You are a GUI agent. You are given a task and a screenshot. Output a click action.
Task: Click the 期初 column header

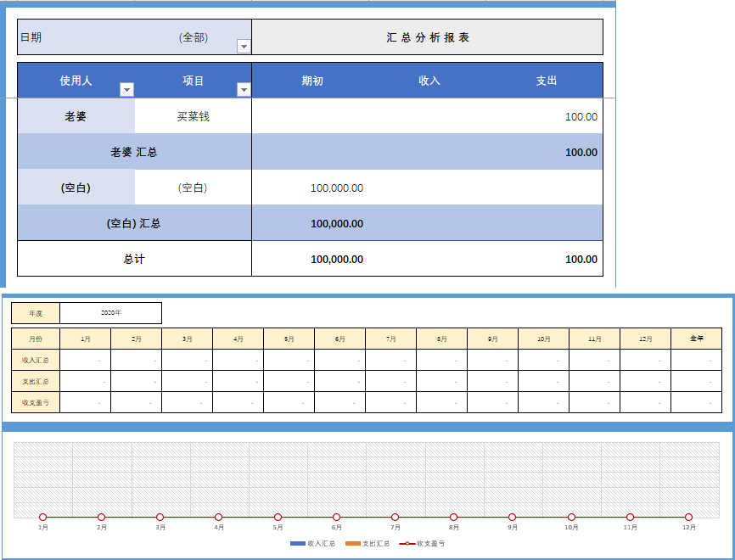point(311,81)
